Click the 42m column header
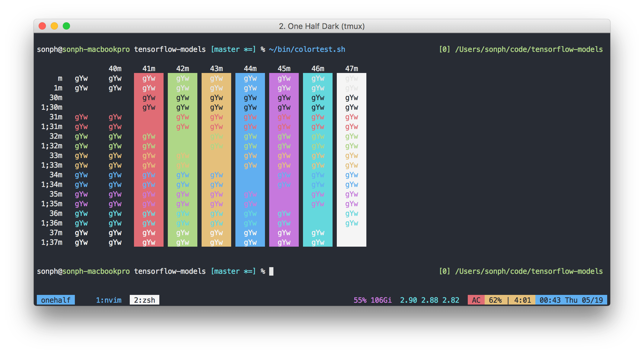 [x=183, y=69]
